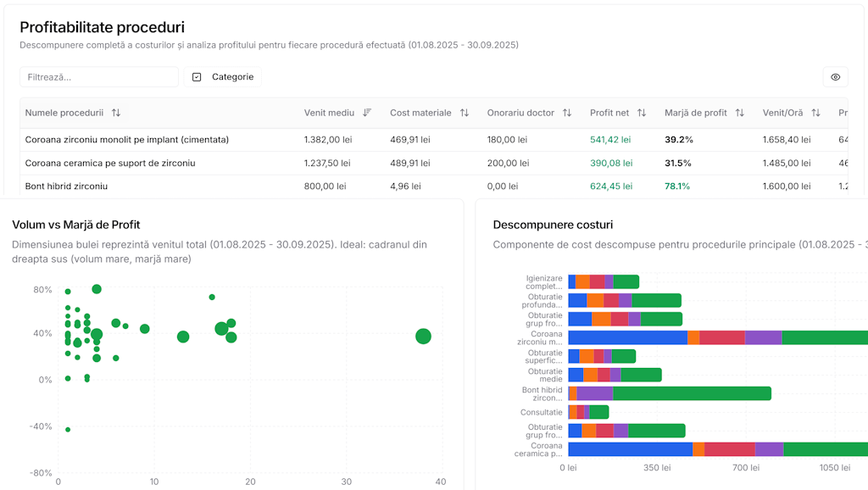Click the blue segment of Coroana zirconiu bar
868x490 pixels.
(627, 337)
